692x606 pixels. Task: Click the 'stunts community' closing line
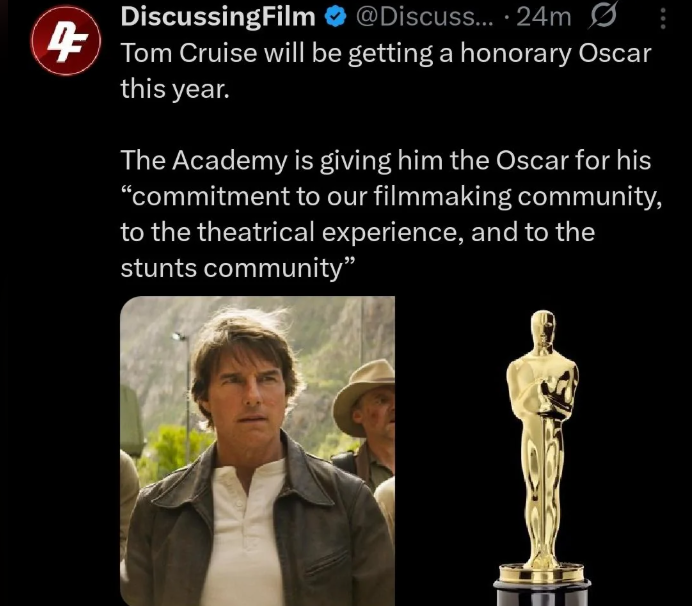(237, 268)
